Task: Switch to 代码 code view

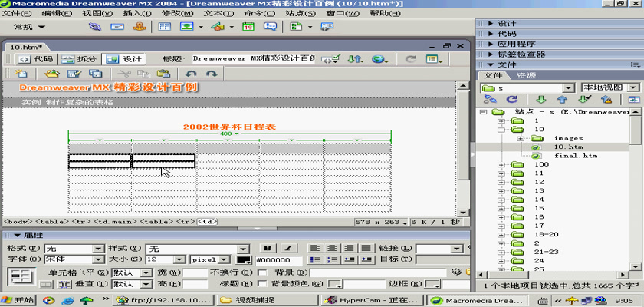Action: pos(37,59)
